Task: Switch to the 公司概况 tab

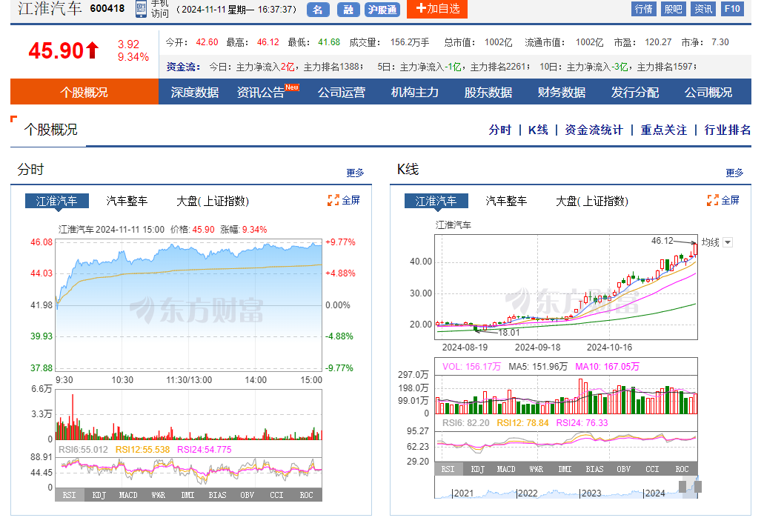Action: point(708,92)
